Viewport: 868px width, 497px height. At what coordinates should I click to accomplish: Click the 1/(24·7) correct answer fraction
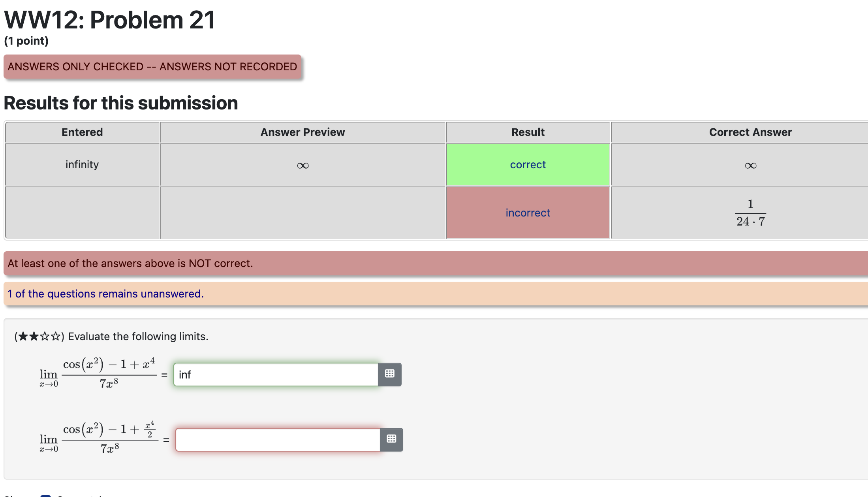point(750,213)
